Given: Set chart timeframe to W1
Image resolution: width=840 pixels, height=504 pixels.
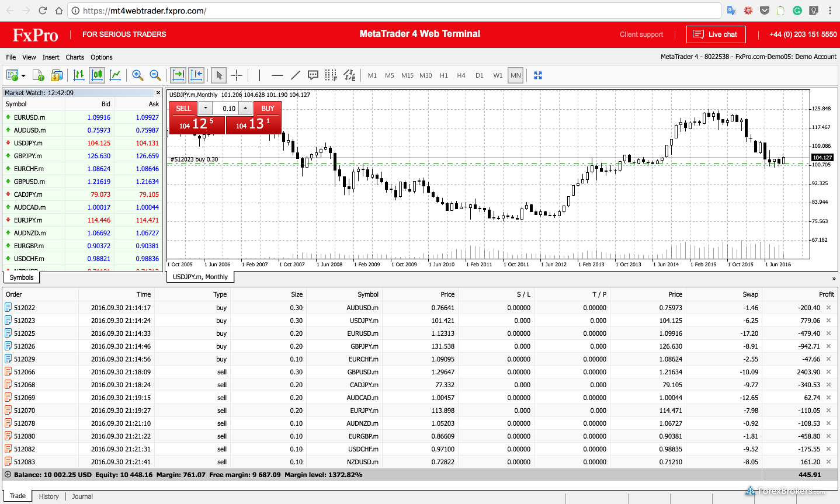Looking at the screenshot, I should [x=498, y=75].
